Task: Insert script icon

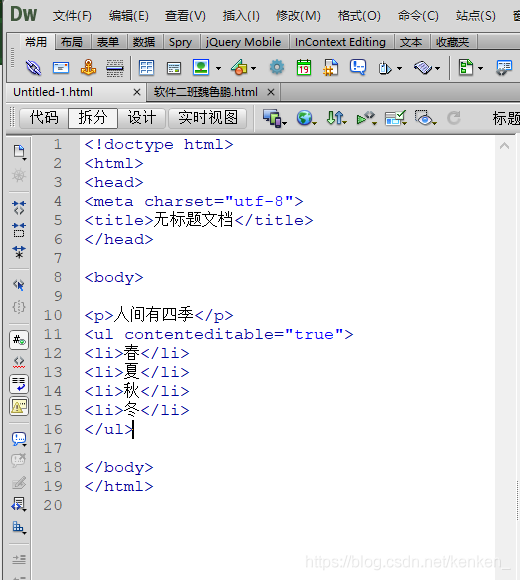Action: click(x=423, y=68)
